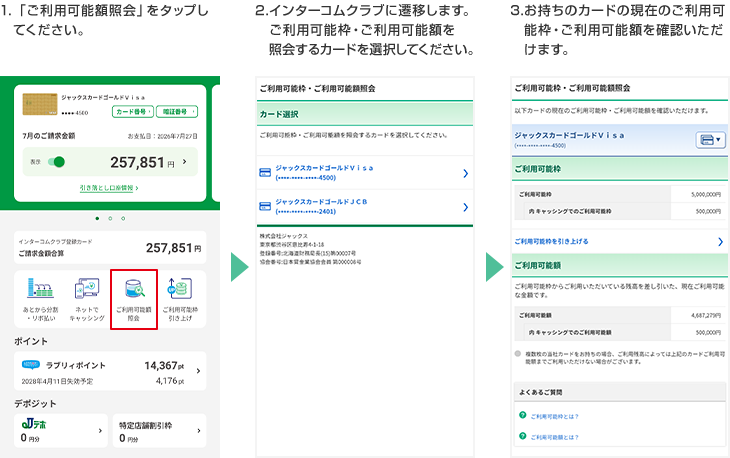
Task: Tap the ラブリィポイント logo icon
Action: [31, 364]
